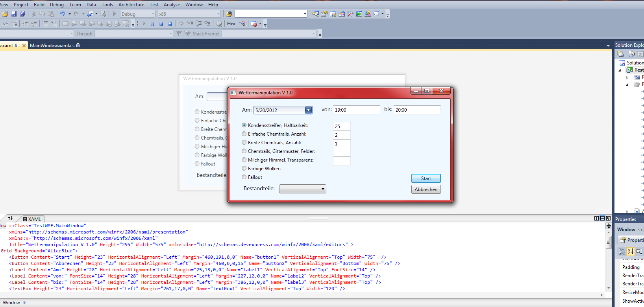The height and width of the screenshot is (307, 644).
Task: Select Breite Chemtrails, Anzahl radio button
Action: tap(244, 142)
